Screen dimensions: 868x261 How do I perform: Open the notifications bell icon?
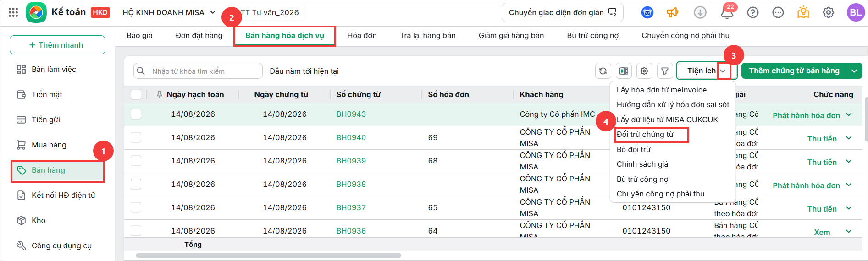click(727, 13)
